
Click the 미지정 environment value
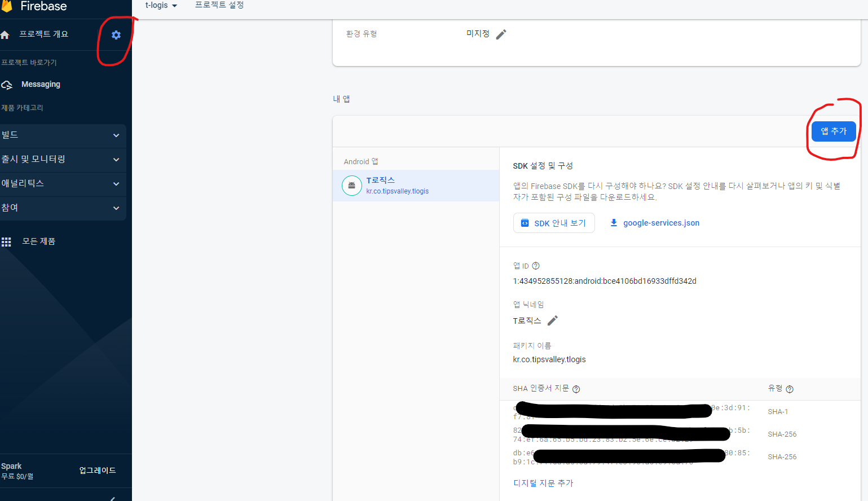point(478,34)
